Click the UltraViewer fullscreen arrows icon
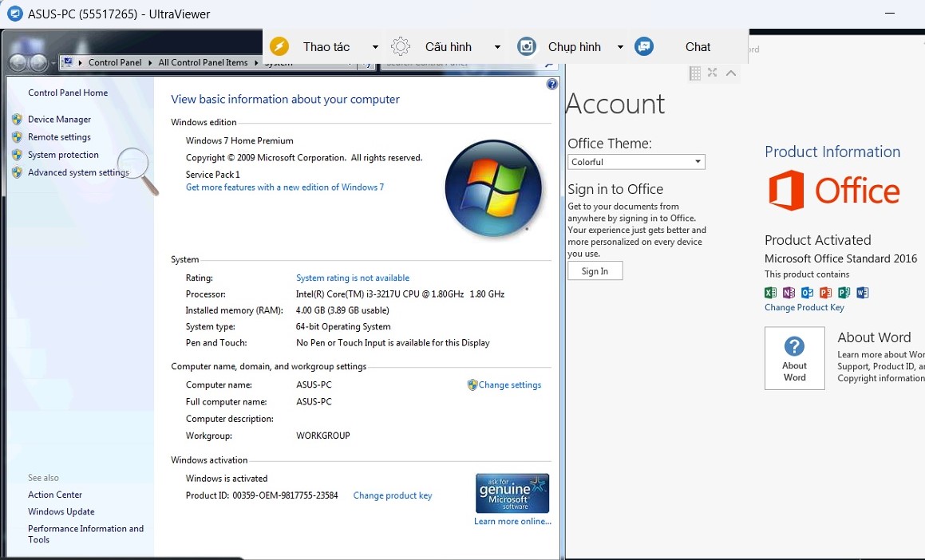This screenshot has width=925, height=560. click(x=713, y=73)
